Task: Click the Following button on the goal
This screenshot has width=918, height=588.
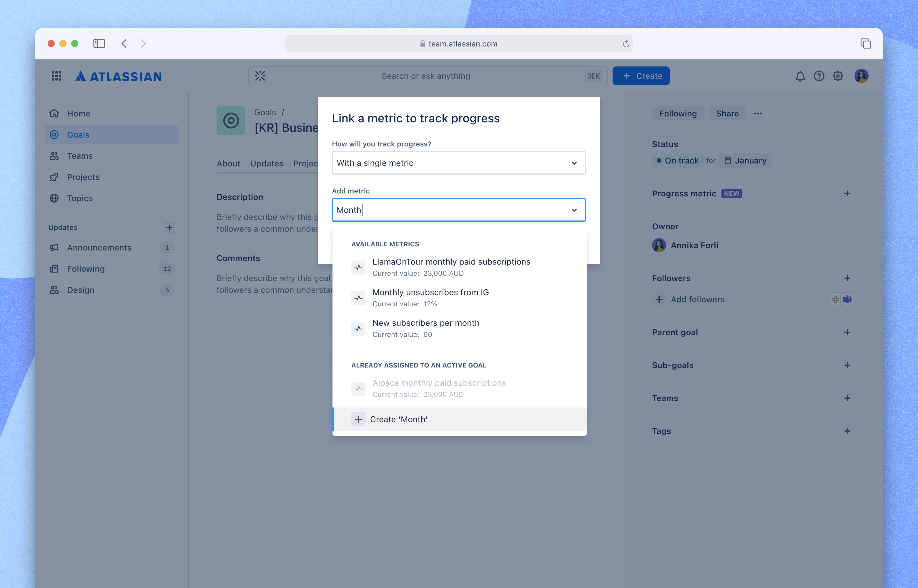Action: (678, 113)
